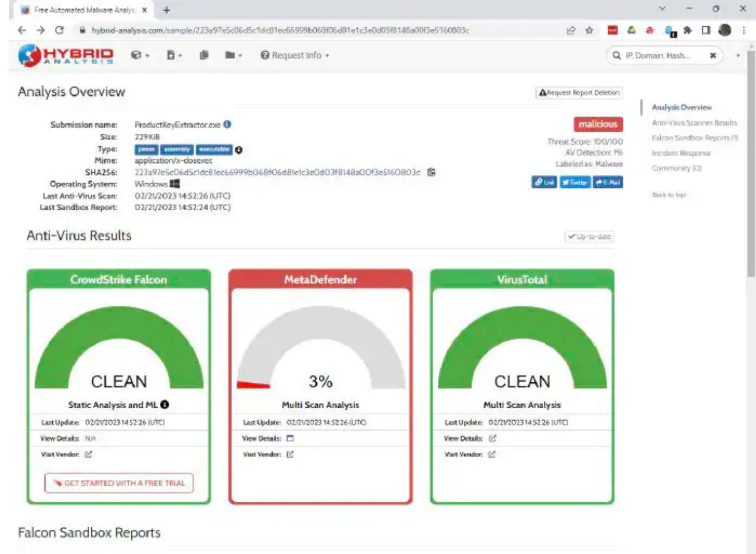
Task: Click Request Report Deletion button
Action: 579,93
